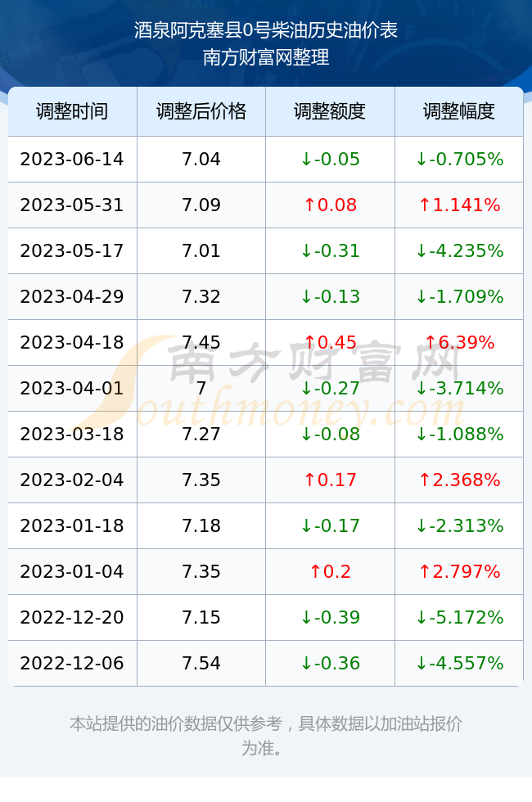Click the 南方财富网整理 subtitle text
Screen dimensions: 532x802
pos(266,57)
